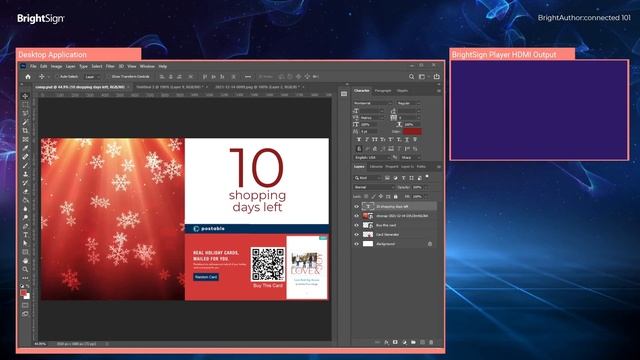
Task: Select the Eyedropper tool
Action: [25, 148]
